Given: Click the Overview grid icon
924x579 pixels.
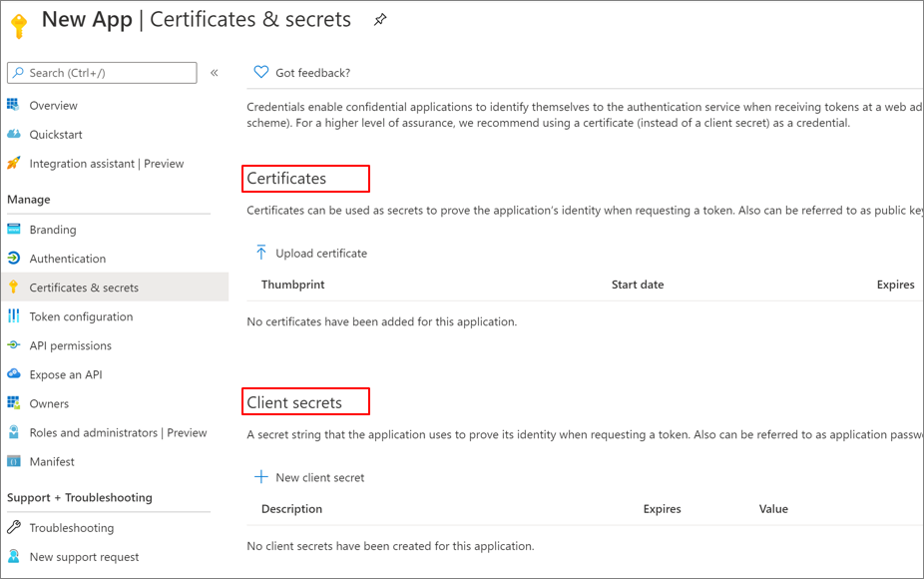Looking at the screenshot, I should click(x=13, y=105).
